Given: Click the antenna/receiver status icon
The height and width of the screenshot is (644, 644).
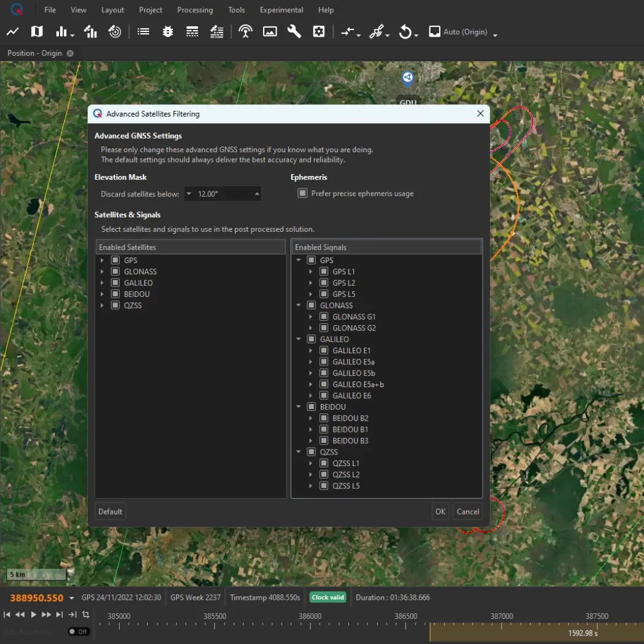Looking at the screenshot, I should tap(245, 31).
